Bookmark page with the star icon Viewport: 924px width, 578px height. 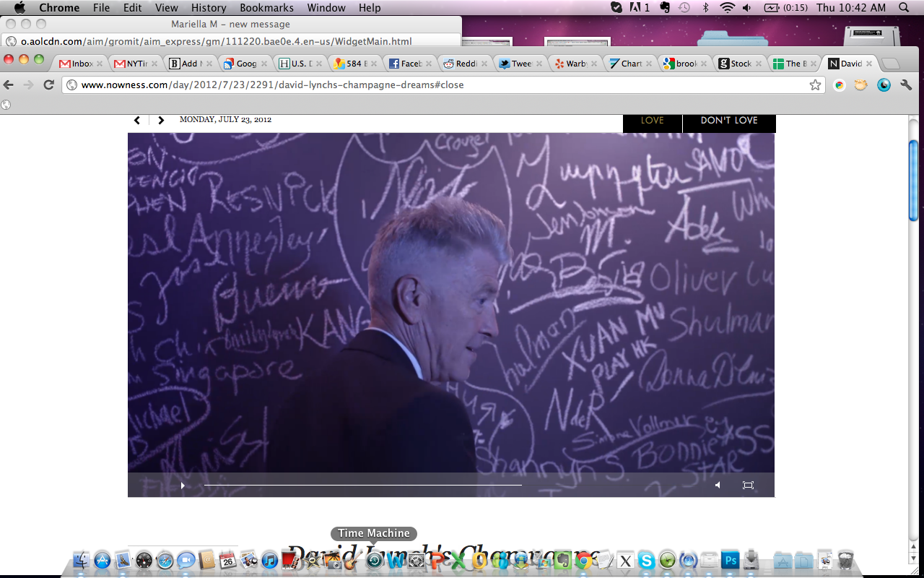coord(815,85)
